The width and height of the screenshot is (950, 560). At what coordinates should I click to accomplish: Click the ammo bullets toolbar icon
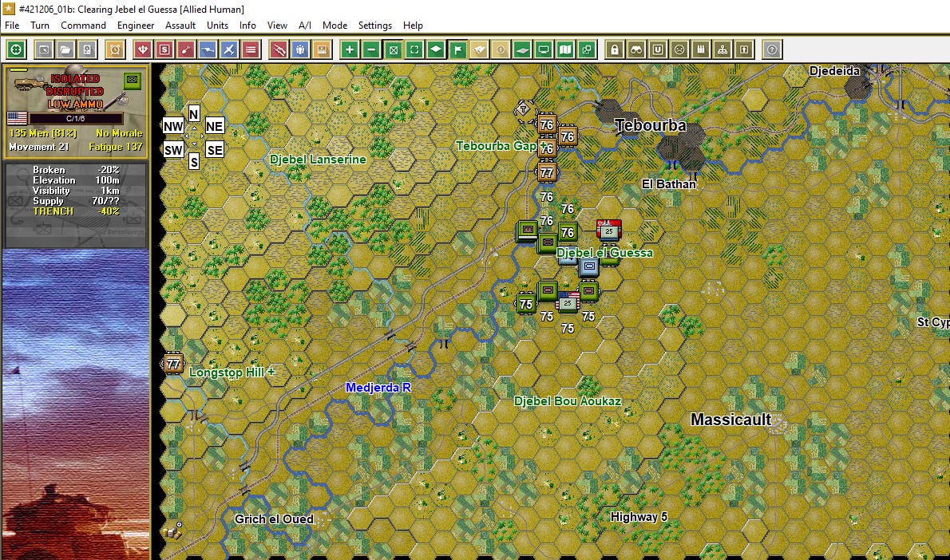click(x=701, y=49)
